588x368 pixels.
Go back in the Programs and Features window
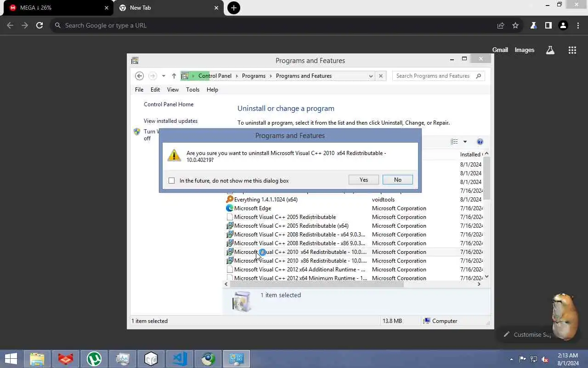[140, 76]
